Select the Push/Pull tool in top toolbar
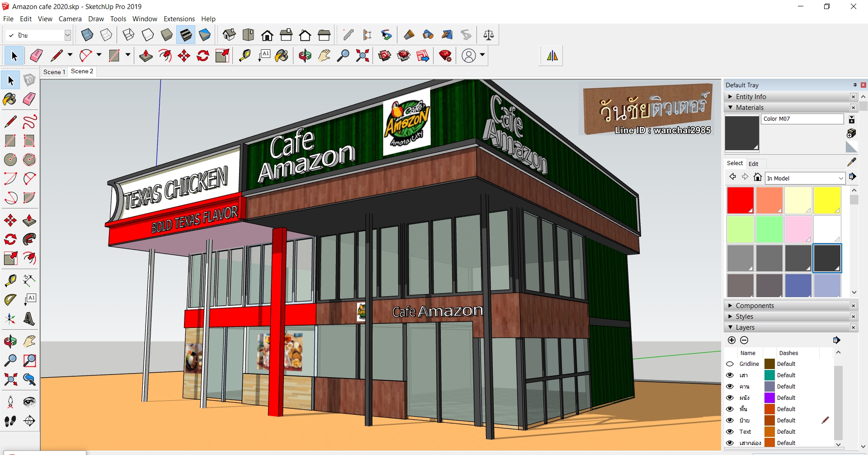This screenshot has height=455, width=868. pos(146,56)
